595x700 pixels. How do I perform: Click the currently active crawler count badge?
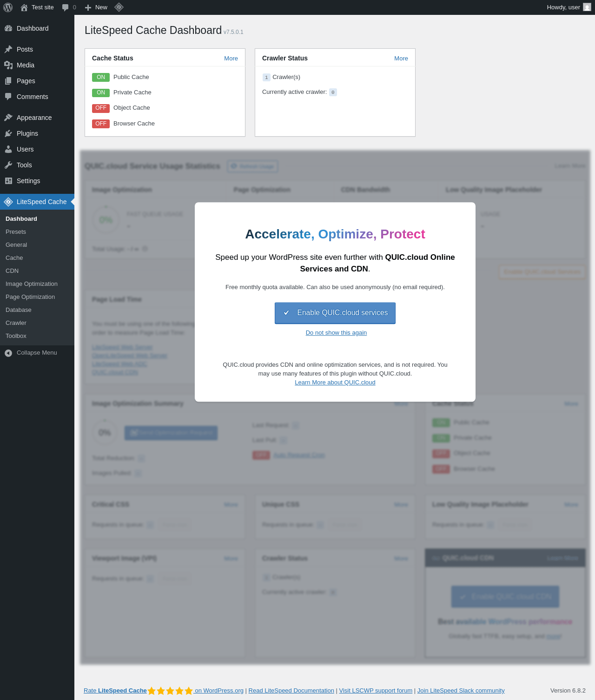333,92
